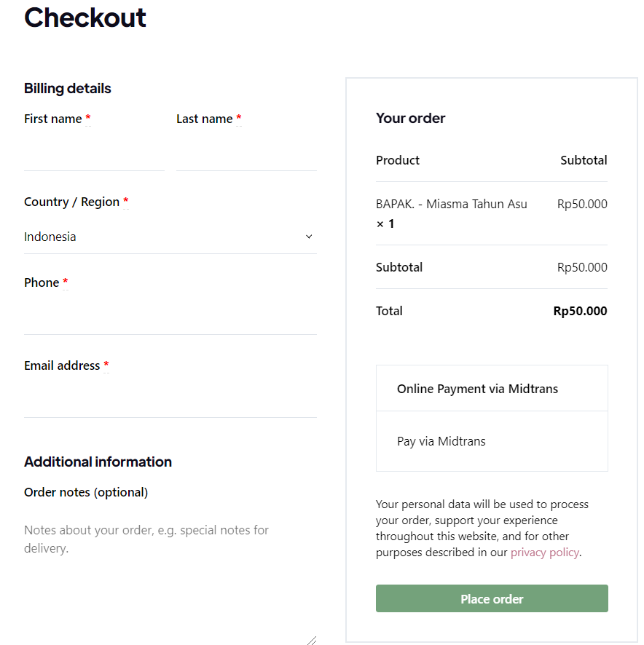
Task: Click the Last name input field
Action: [246, 154]
